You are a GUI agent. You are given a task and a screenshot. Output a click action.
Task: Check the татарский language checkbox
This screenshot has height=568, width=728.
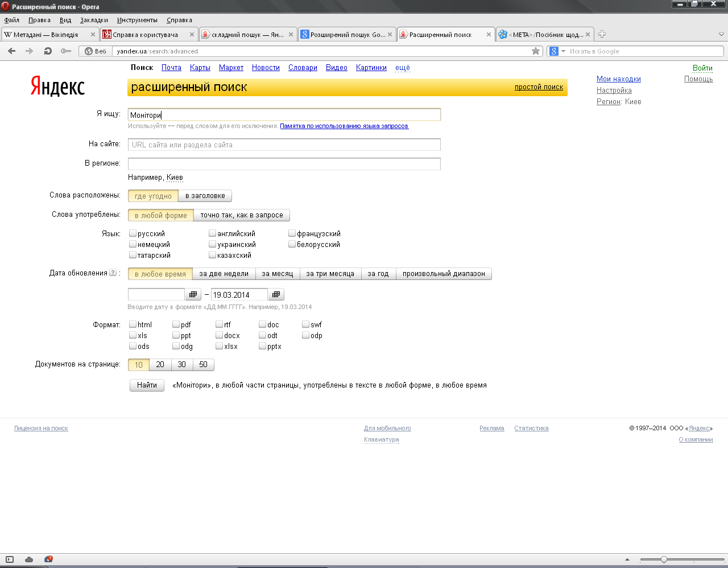[x=133, y=254]
